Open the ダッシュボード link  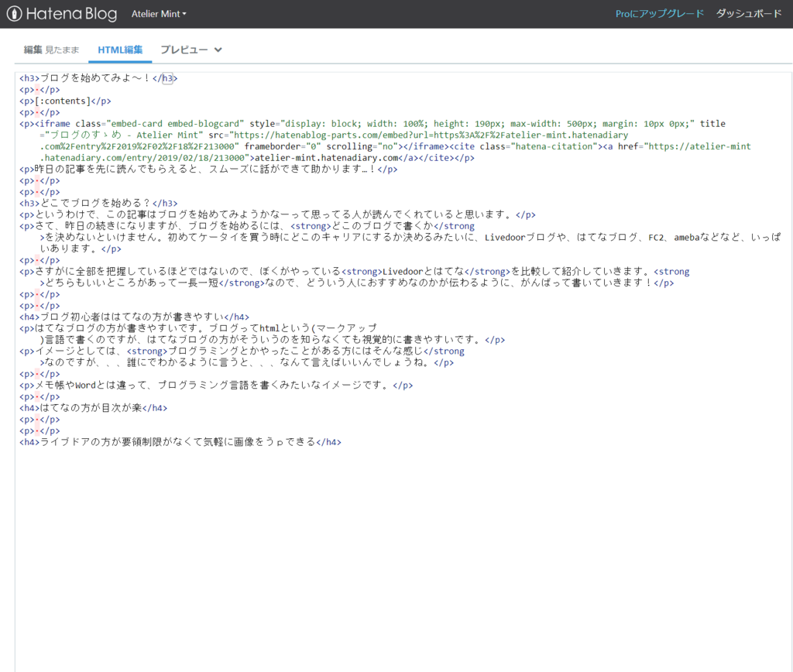[x=749, y=14]
